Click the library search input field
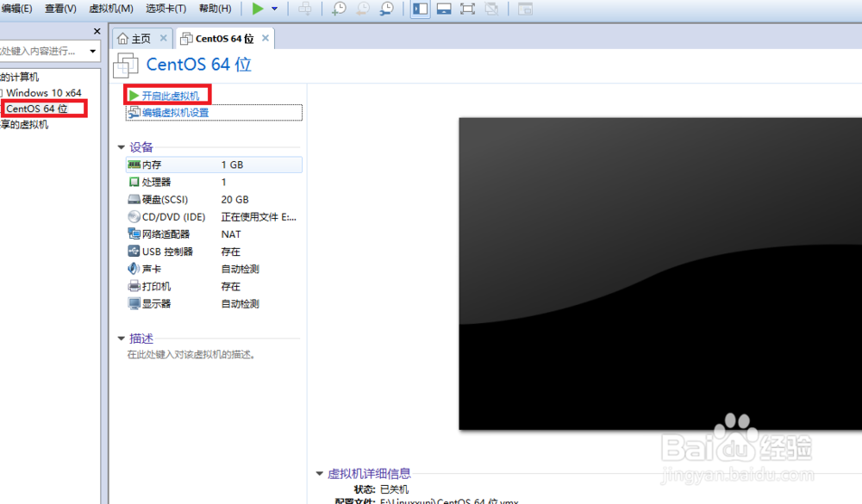Screen dimensions: 862x504 (43, 51)
